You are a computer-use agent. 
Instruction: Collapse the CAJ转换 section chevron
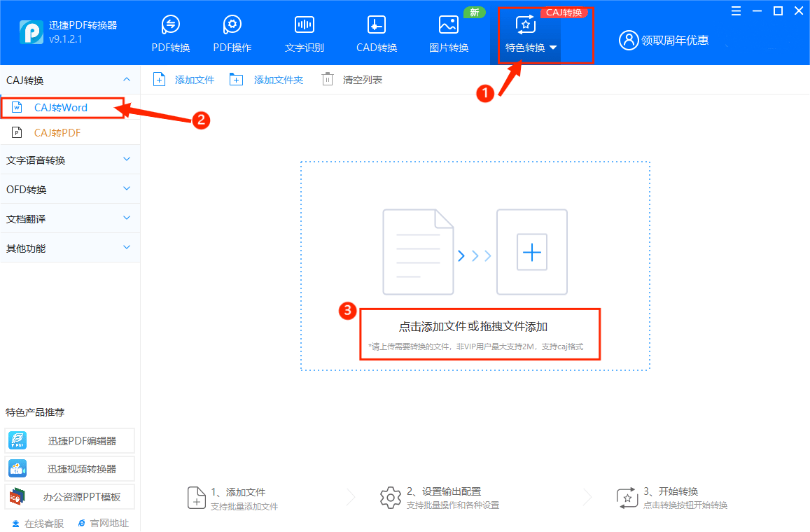pos(127,80)
